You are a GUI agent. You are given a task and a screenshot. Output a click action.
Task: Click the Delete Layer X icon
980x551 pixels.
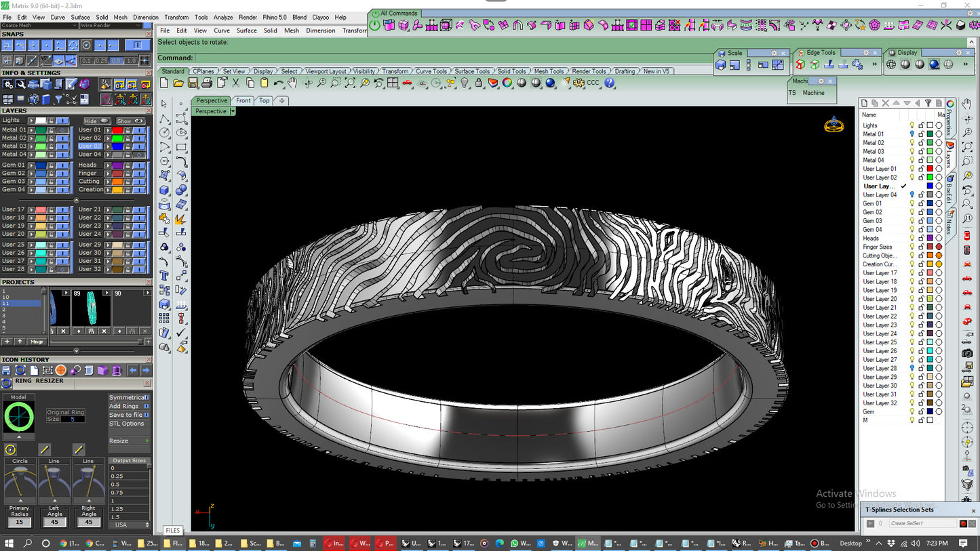[x=885, y=102]
